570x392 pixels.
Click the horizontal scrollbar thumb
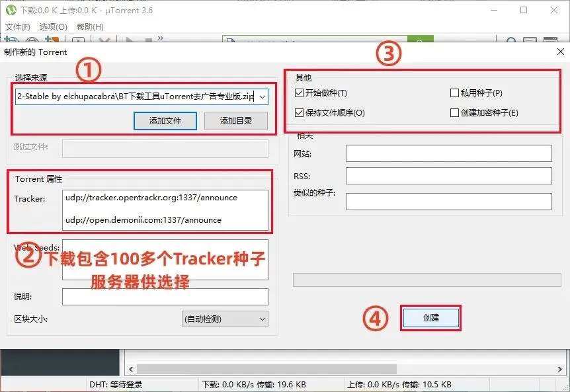click(266, 369)
